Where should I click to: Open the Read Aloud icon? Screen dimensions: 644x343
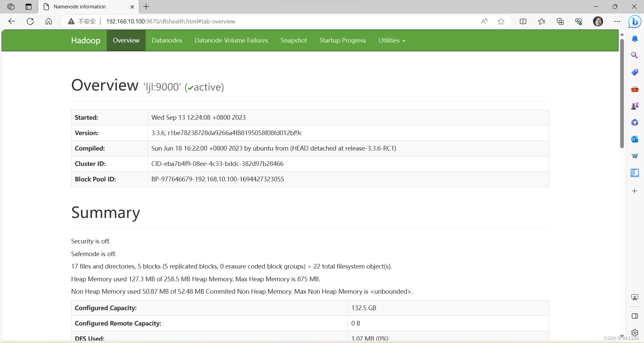(x=484, y=21)
